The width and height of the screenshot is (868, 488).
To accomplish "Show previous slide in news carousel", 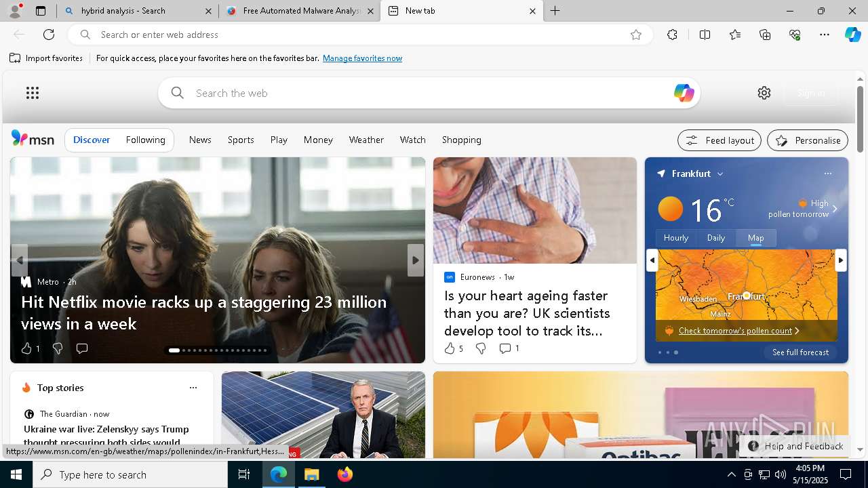I will point(20,260).
